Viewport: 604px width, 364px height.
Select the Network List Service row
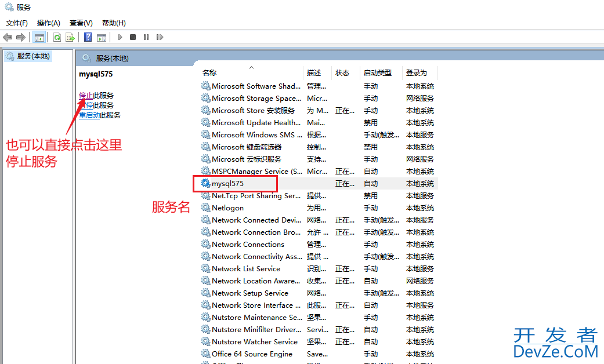pyautogui.click(x=319, y=269)
